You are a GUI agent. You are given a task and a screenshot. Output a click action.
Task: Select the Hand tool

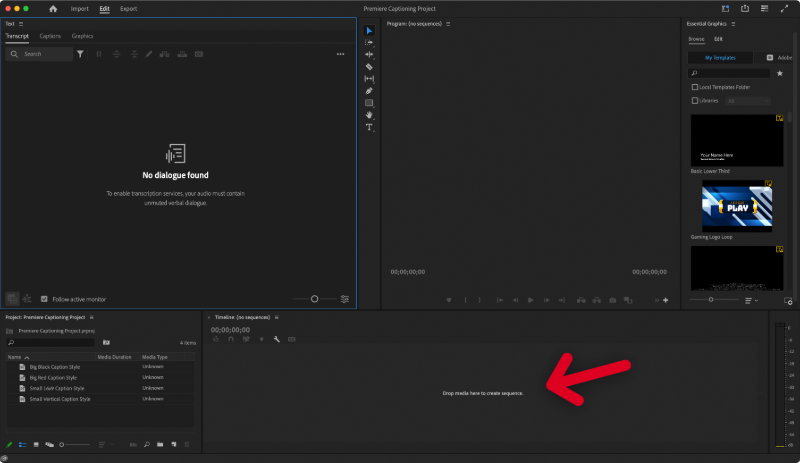(x=369, y=115)
